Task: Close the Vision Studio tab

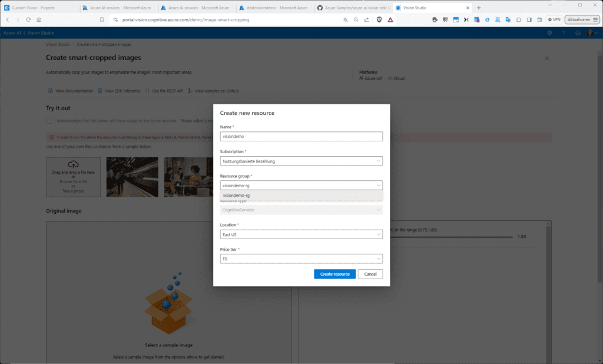Action: coord(468,8)
